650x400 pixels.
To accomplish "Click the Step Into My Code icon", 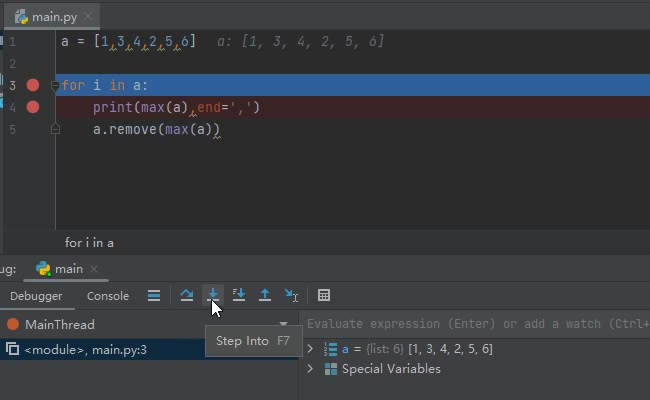I will [239, 295].
